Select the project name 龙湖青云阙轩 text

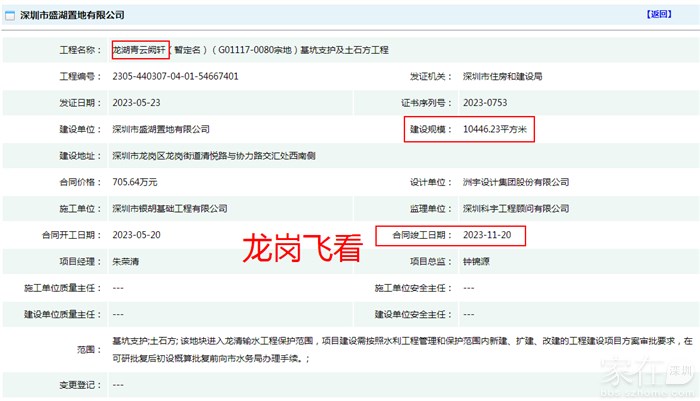[x=140, y=49]
